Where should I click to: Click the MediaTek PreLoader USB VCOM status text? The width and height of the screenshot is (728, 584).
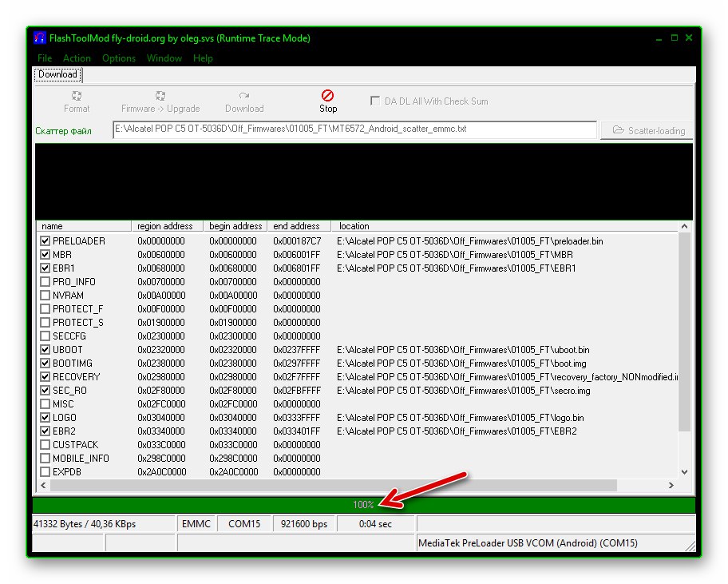(x=528, y=542)
